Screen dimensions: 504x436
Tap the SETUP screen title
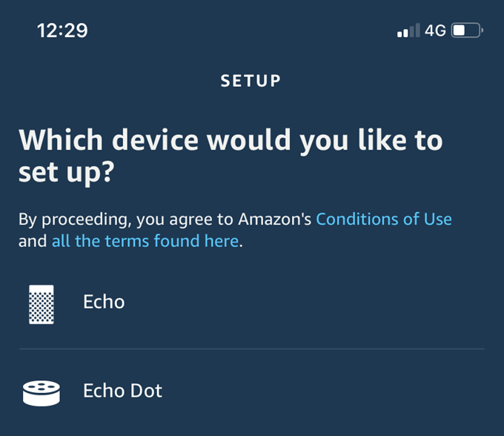251,81
